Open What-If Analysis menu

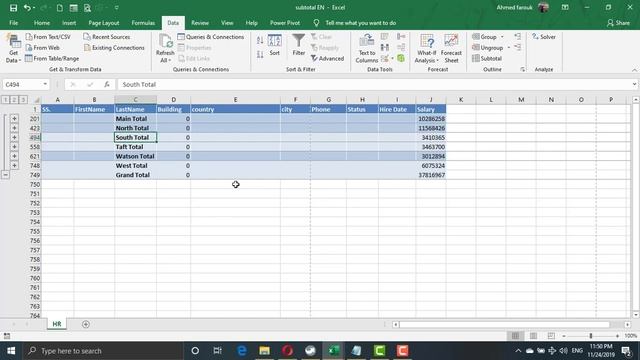(x=427, y=49)
